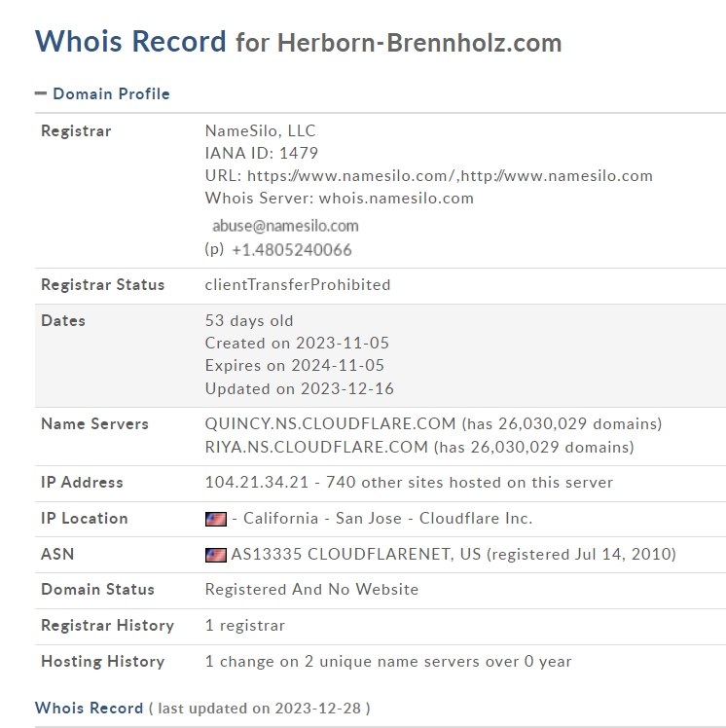Click the registrar phone number +1.4805240066
Screen dimensions: 726x728
(x=292, y=250)
